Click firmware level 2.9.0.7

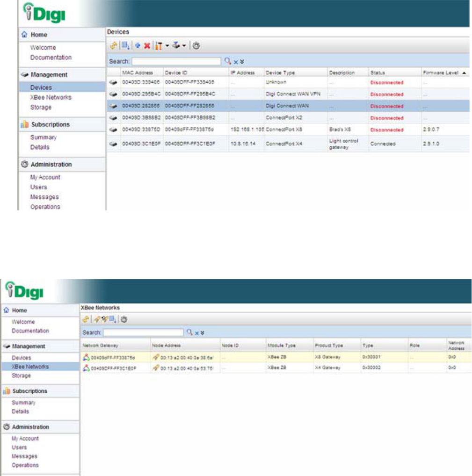(431, 130)
